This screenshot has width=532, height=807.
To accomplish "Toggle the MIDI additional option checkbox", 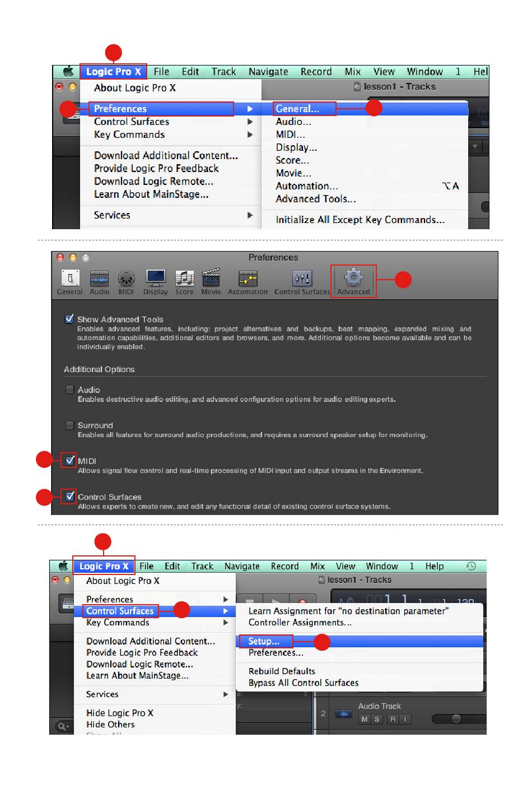I will [x=70, y=461].
